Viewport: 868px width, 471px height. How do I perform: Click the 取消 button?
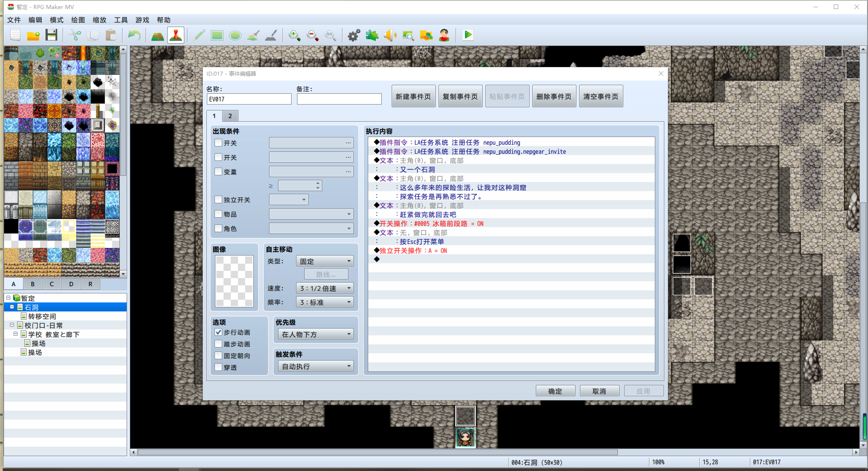pyautogui.click(x=599, y=391)
